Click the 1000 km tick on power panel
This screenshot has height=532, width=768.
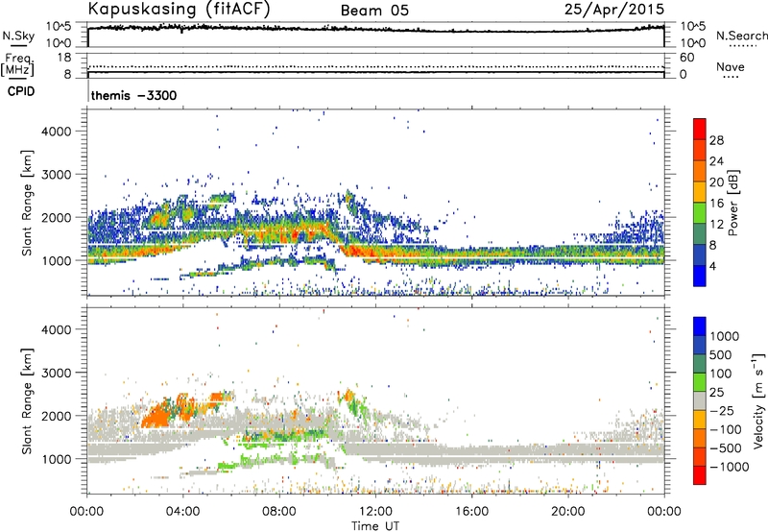pyautogui.click(x=56, y=261)
